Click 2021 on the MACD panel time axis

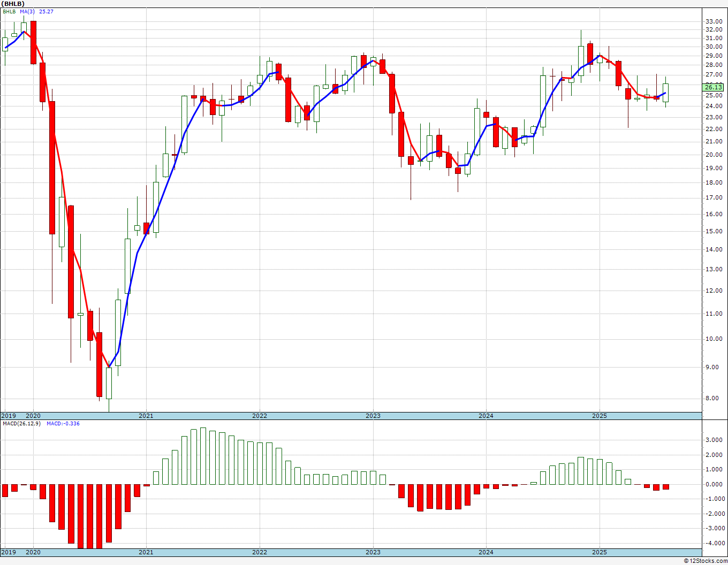[146, 552]
